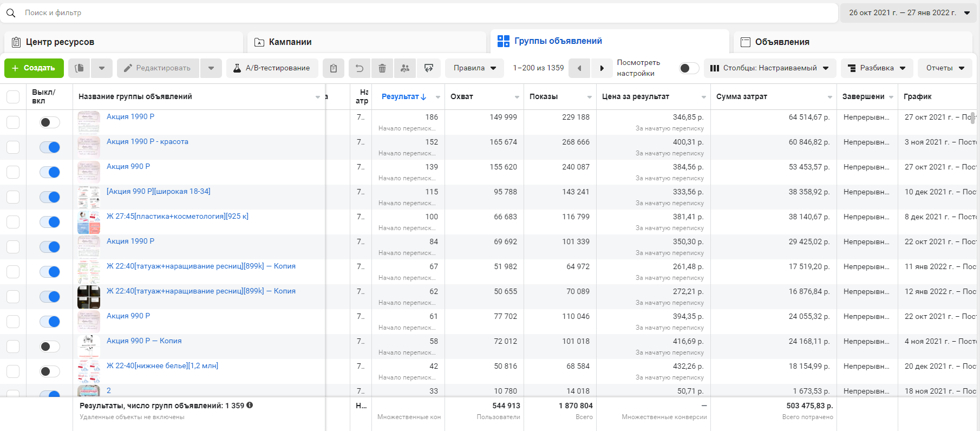The width and height of the screenshot is (980, 431).
Task: Turn off the 'Акция 1990 Р - красота' toggle
Action: [50, 147]
